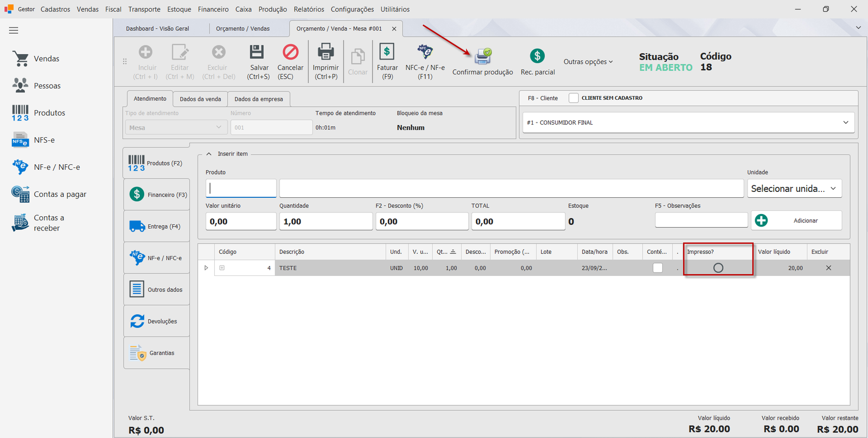
Task: Click the Produto code input field
Action: 241,189
